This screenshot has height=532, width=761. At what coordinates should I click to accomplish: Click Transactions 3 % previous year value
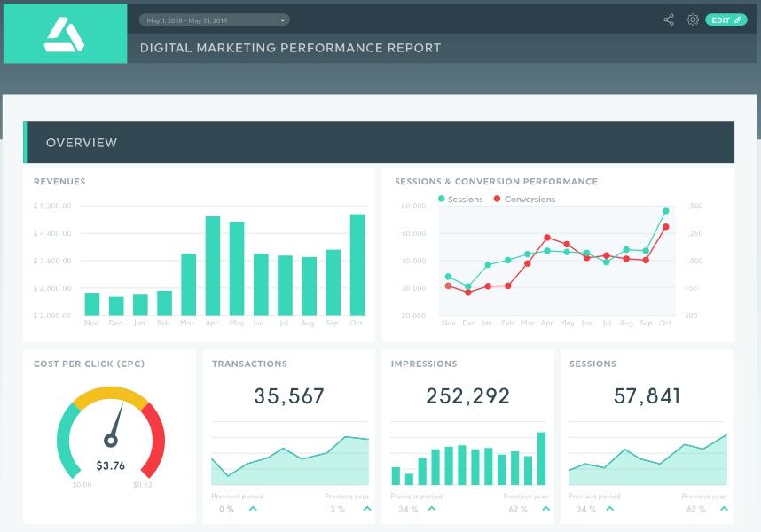pos(337,509)
